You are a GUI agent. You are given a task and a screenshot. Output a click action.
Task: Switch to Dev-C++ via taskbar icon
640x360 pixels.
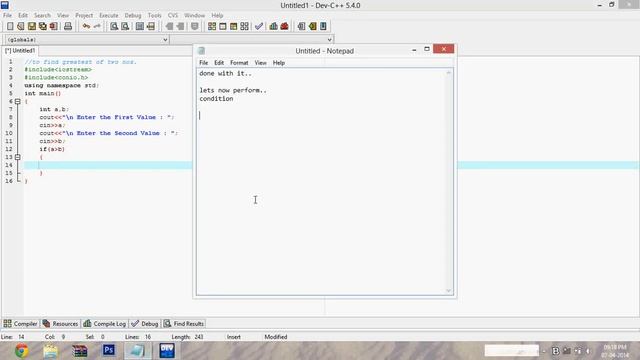(x=167, y=351)
